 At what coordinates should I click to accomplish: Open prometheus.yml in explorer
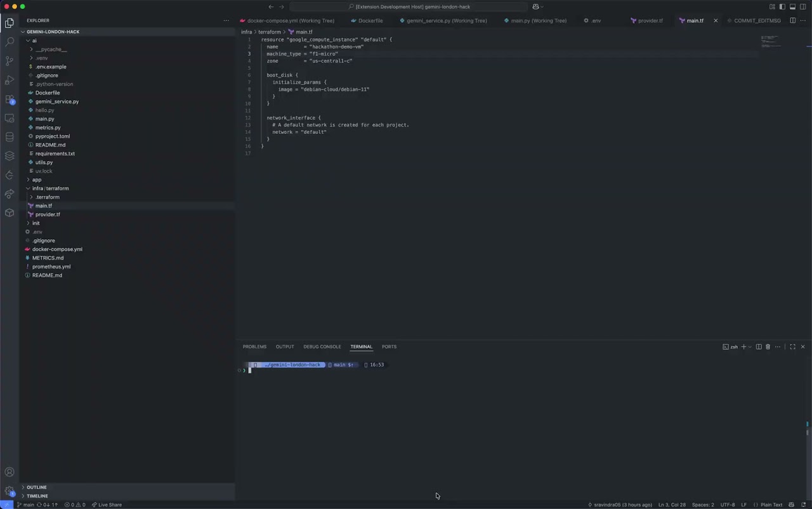pos(51,267)
